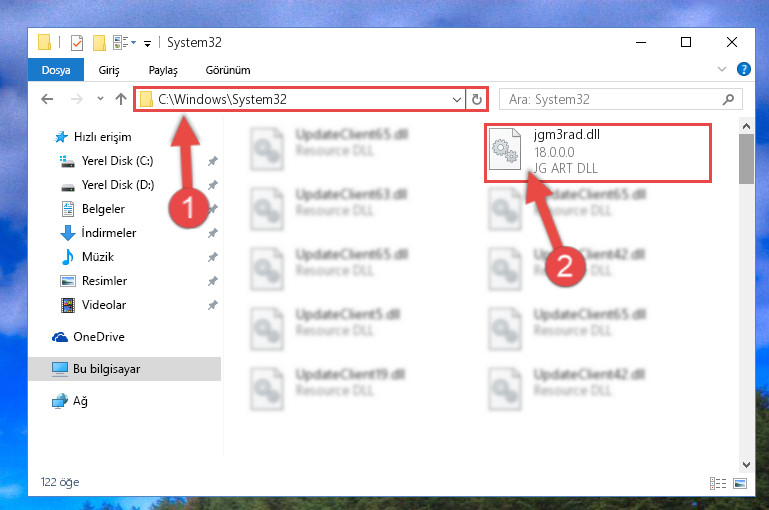Viewport: 769px width, 510px height.
Task: Click the New folder icon in quick access toolbar
Action: 99,43
